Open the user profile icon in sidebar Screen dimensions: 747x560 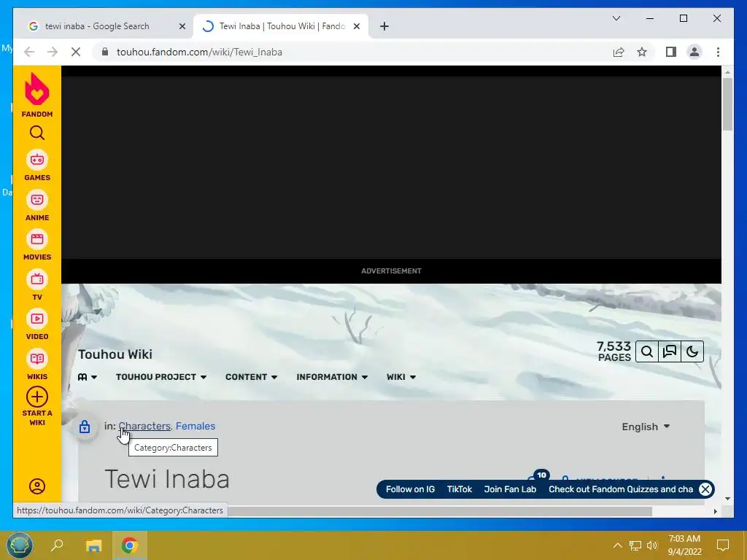pos(37,486)
